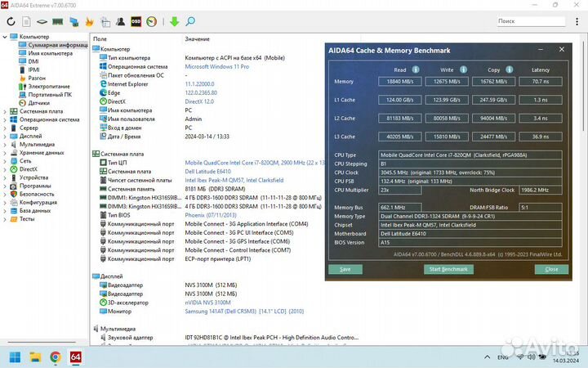
Task: Show hidden tray icons chevron
Action: 487,357
